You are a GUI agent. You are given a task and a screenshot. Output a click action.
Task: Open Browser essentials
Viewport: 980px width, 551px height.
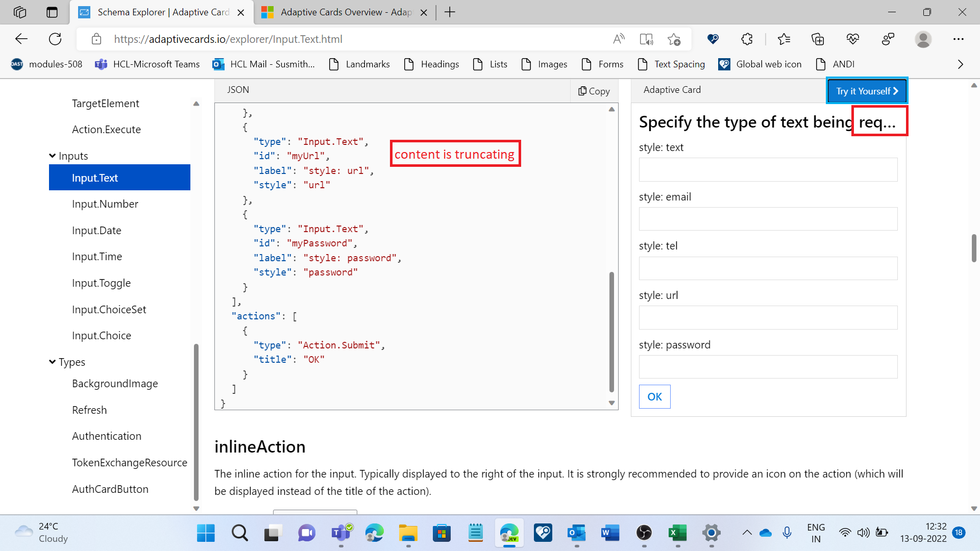click(852, 39)
